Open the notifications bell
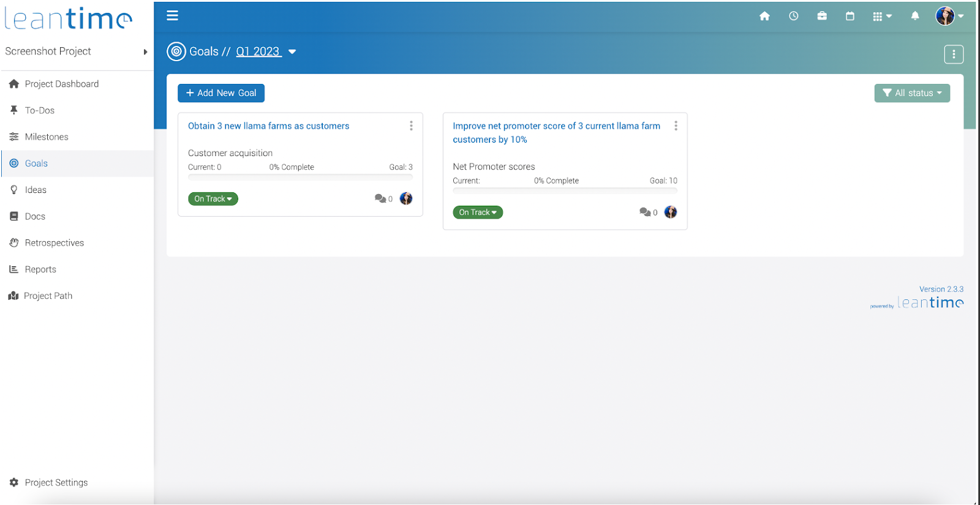980x505 pixels. click(915, 16)
